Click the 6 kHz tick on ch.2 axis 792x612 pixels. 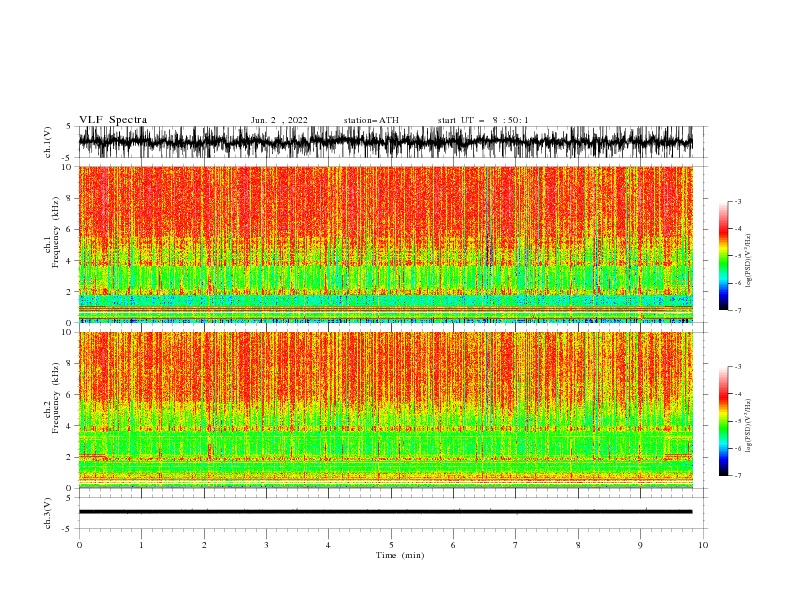69,395
